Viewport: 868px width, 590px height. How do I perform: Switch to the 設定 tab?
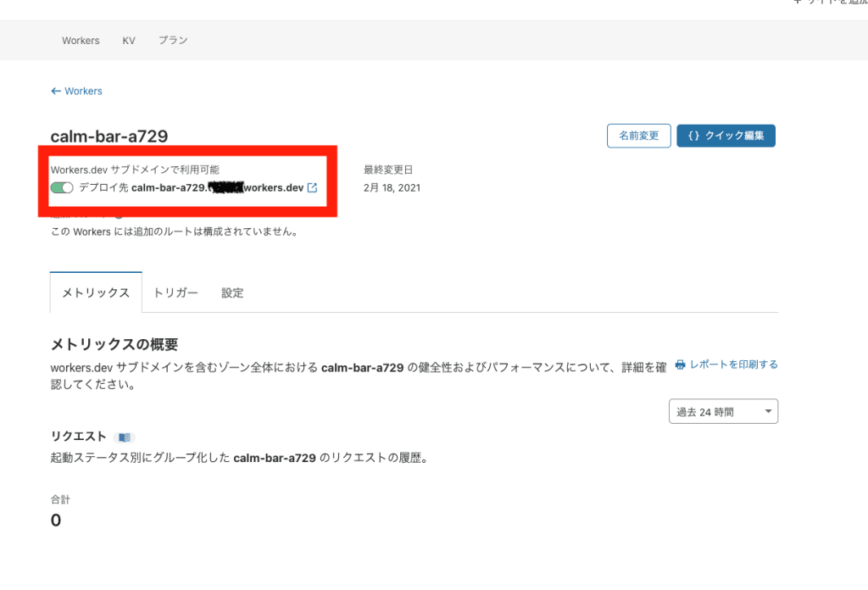tap(232, 292)
